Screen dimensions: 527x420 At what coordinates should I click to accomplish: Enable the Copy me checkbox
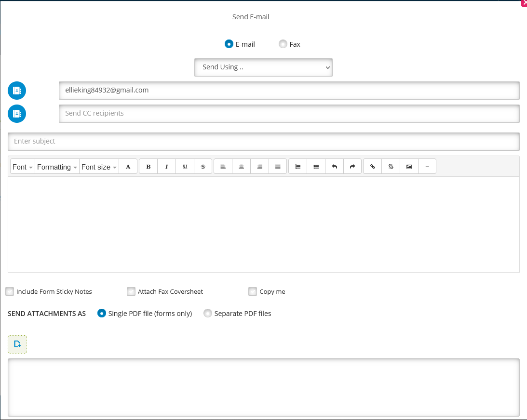click(252, 291)
